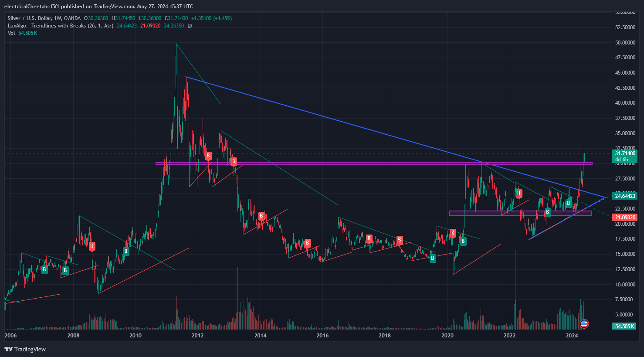
Task: Open the LuxAlgo Trendlines with Breaks legend
Action: tap(61, 26)
